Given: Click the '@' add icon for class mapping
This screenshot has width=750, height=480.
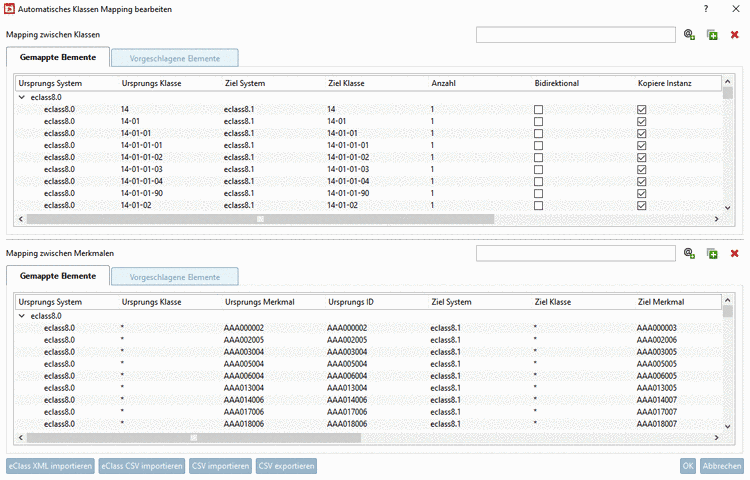Looking at the screenshot, I should [x=689, y=35].
